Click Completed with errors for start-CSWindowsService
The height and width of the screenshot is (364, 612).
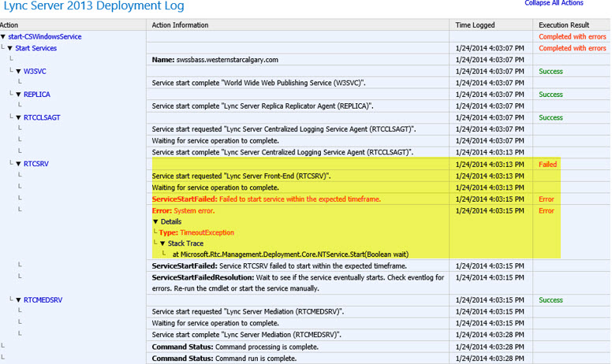pos(573,36)
